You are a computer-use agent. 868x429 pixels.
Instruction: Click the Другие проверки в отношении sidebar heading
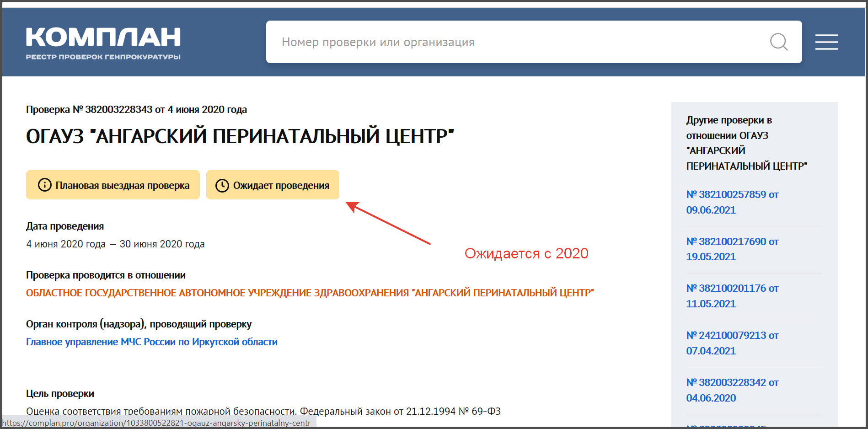pyautogui.click(x=747, y=143)
